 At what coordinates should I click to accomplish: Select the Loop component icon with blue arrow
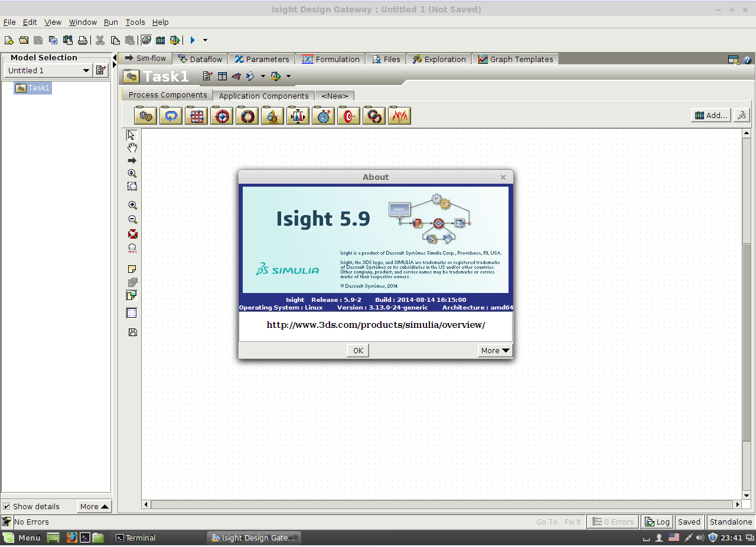(x=171, y=115)
